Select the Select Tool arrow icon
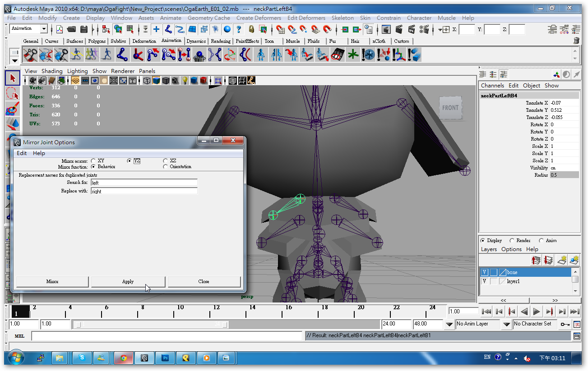This screenshot has width=588, height=371. click(12, 77)
